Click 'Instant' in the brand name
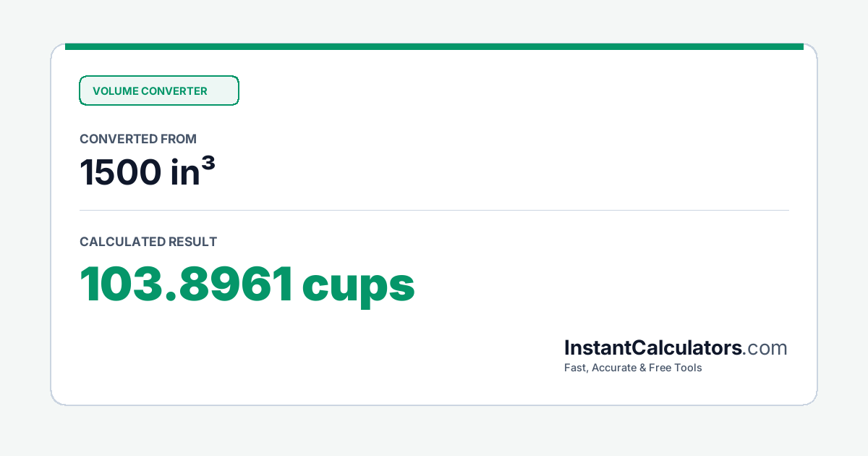This screenshot has width=868, height=456. tap(598, 347)
